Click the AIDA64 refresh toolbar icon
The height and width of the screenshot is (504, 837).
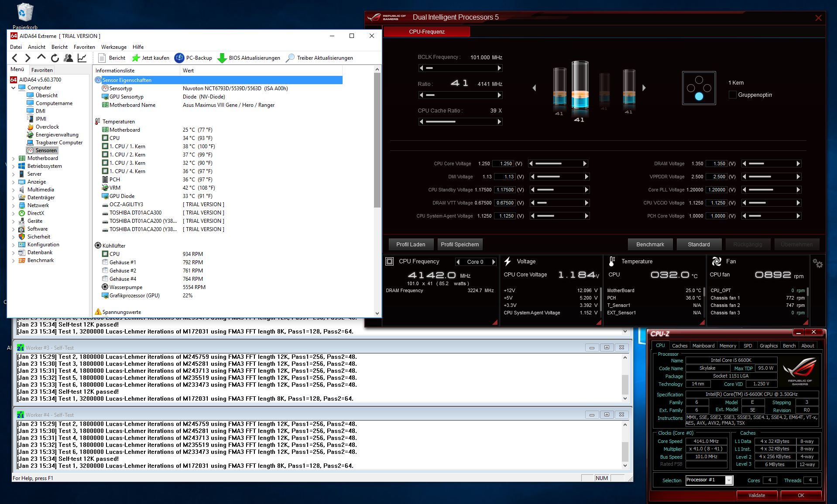[x=55, y=58]
